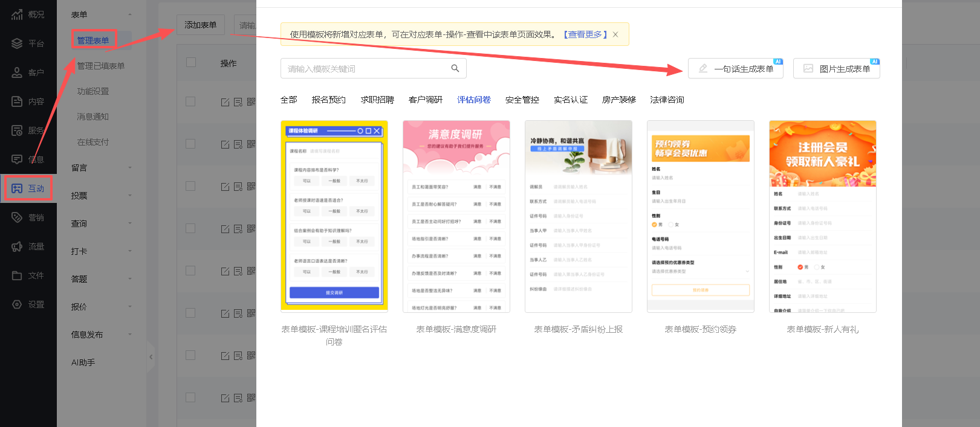980x427 pixels.
Task: Collapse the 表单 menu section
Action: 129,14
